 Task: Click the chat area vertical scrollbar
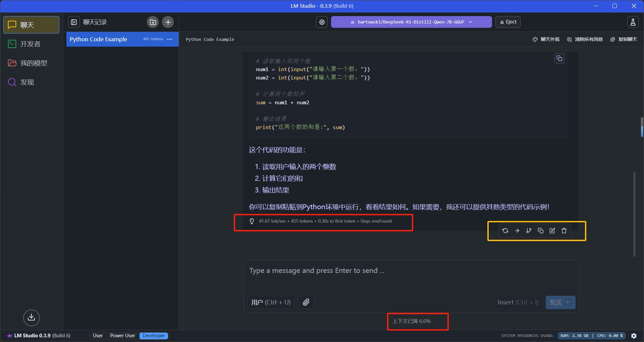click(x=634, y=215)
